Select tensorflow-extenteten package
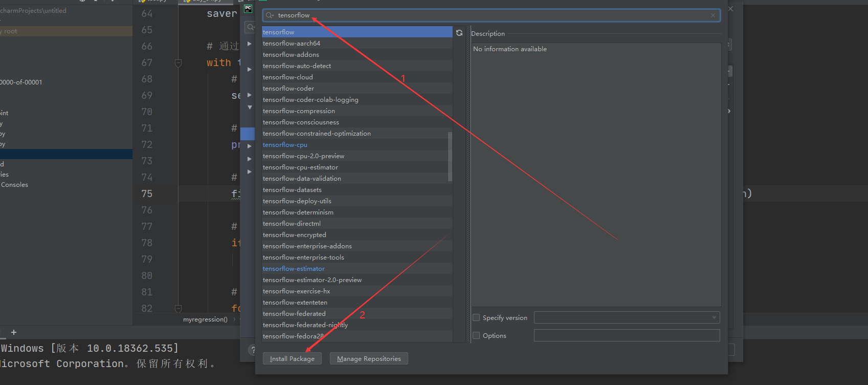868x385 pixels. (357, 302)
